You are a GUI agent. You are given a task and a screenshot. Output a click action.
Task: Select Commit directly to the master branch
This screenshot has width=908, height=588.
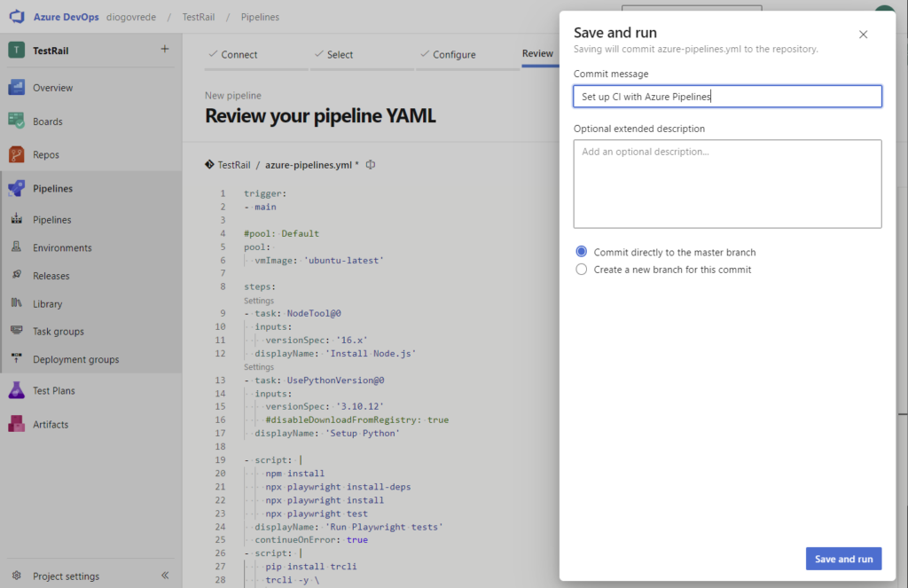[582, 252]
